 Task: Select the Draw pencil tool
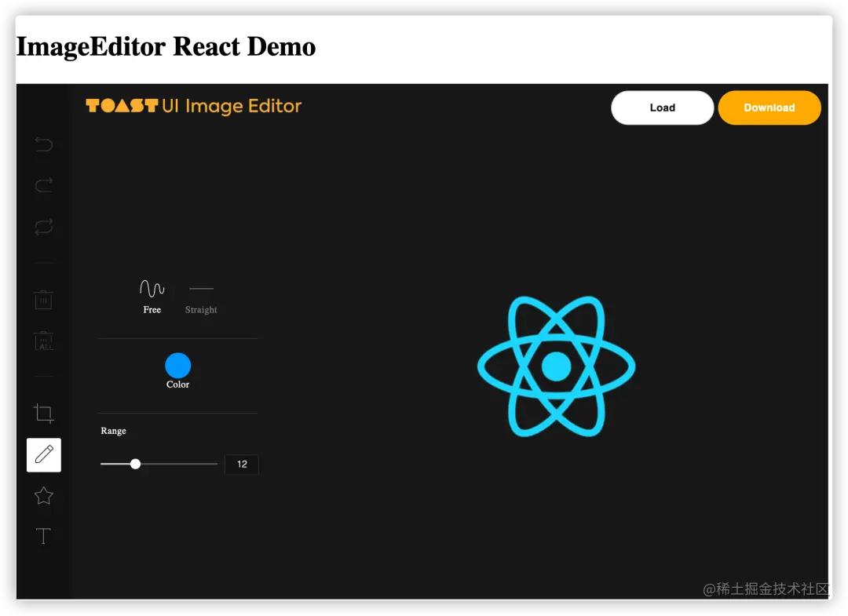(44, 454)
